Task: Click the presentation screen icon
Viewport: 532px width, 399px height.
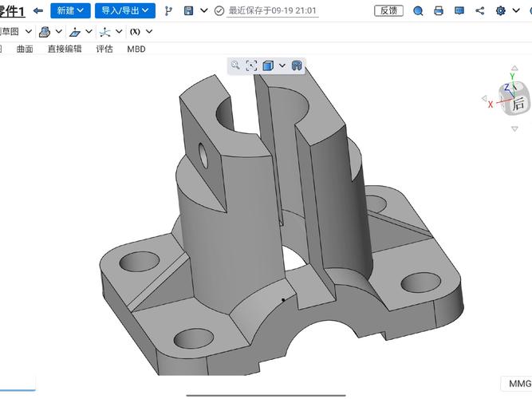Action: (459, 11)
